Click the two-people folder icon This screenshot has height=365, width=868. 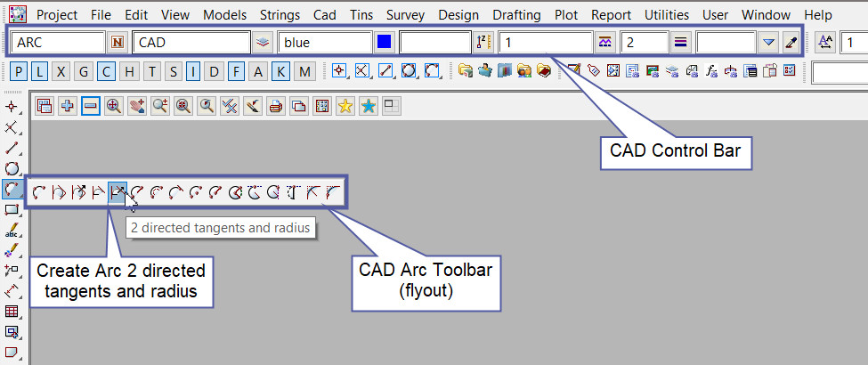524,71
